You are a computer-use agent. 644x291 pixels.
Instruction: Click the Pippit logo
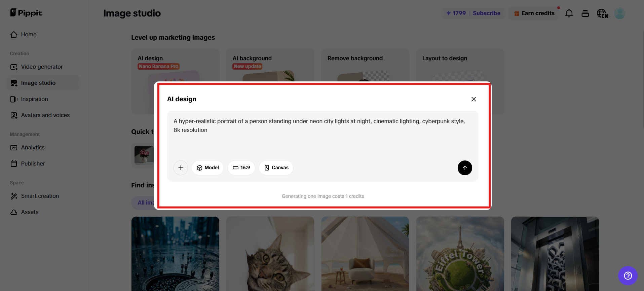click(x=26, y=13)
